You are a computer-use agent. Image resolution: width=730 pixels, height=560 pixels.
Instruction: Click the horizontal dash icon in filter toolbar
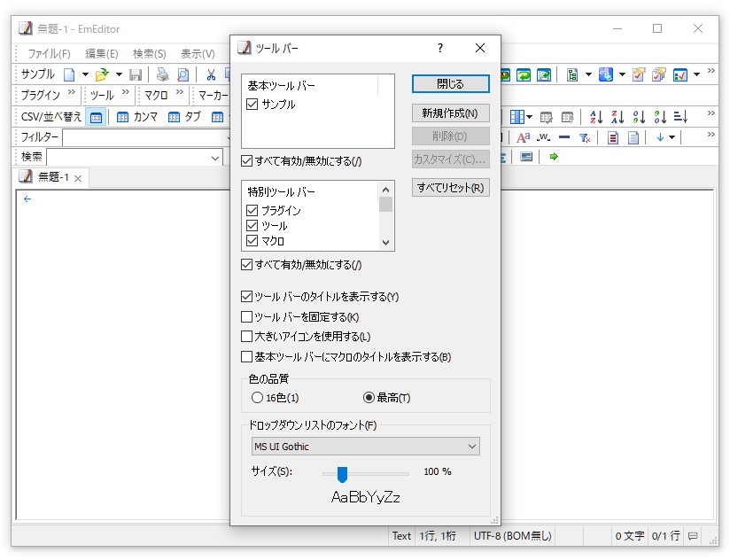point(564,137)
